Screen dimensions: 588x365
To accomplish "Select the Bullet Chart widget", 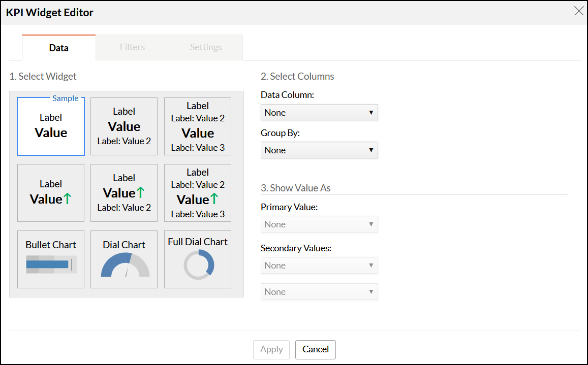I will [x=51, y=259].
